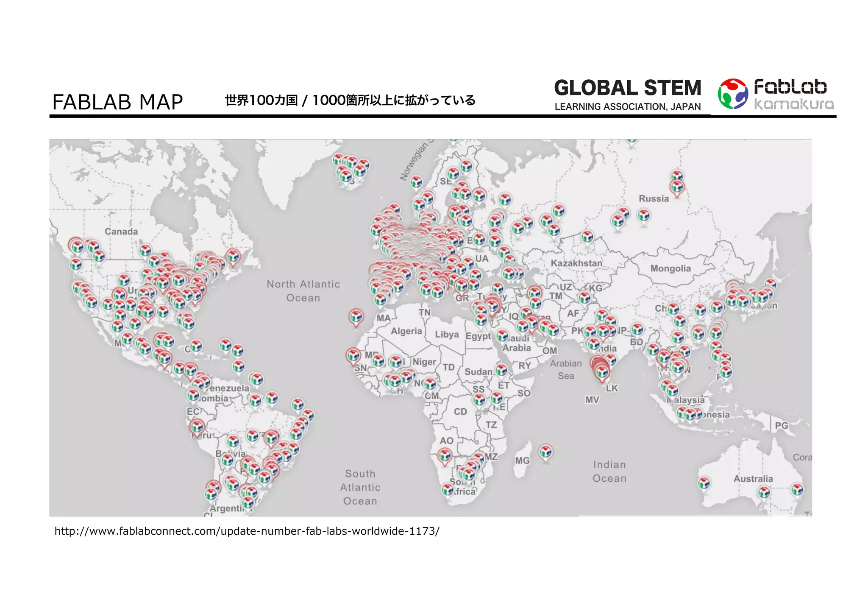
Task: Click the AO Angola label
Action: pyautogui.click(x=446, y=441)
